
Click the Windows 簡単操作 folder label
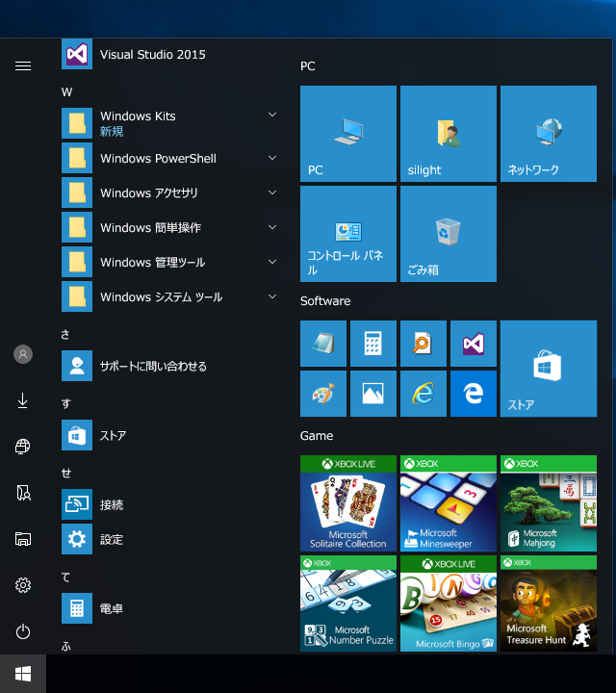click(x=150, y=227)
